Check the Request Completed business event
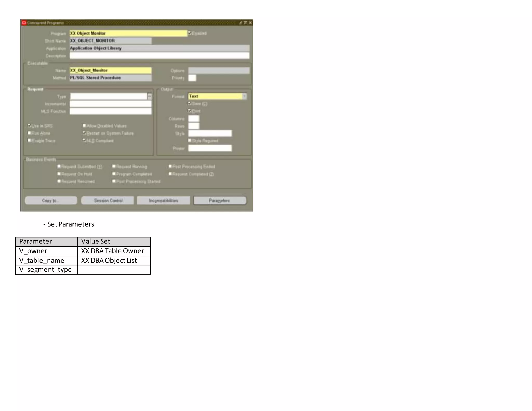The height and width of the screenshot is (411, 532). click(170, 174)
